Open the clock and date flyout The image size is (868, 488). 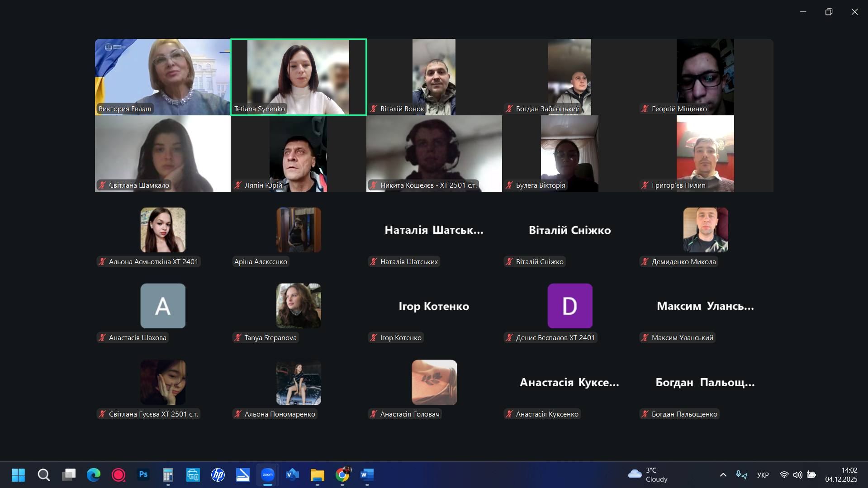point(841,475)
